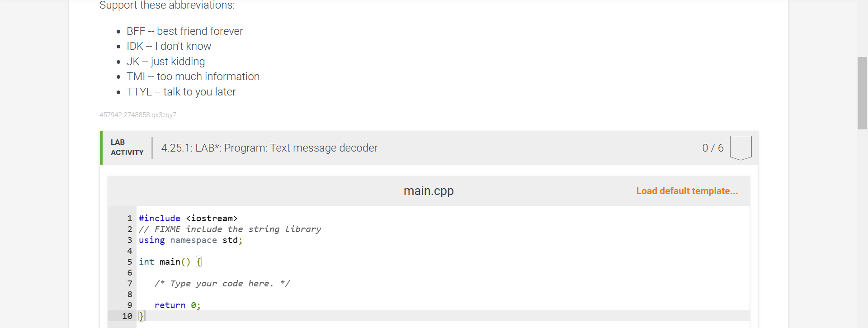The width and height of the screenshot is (868, 328).
Task: Click line number 1 in the editor gutter
Action: (x=129, y=219)
